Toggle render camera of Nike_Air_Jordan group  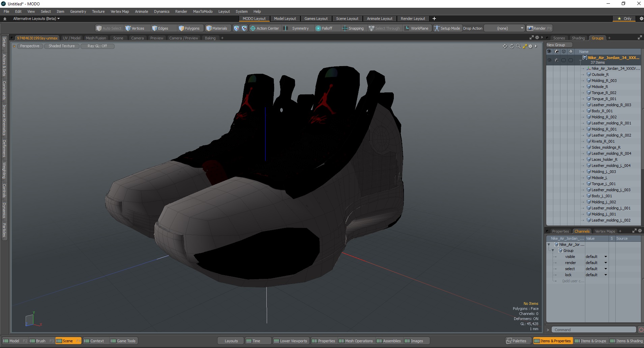tap(556, 60)
